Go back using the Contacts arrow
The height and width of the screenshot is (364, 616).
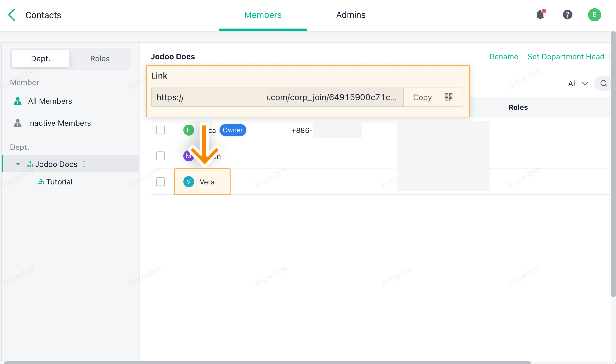pyautogui.click(x=12, y=15)
